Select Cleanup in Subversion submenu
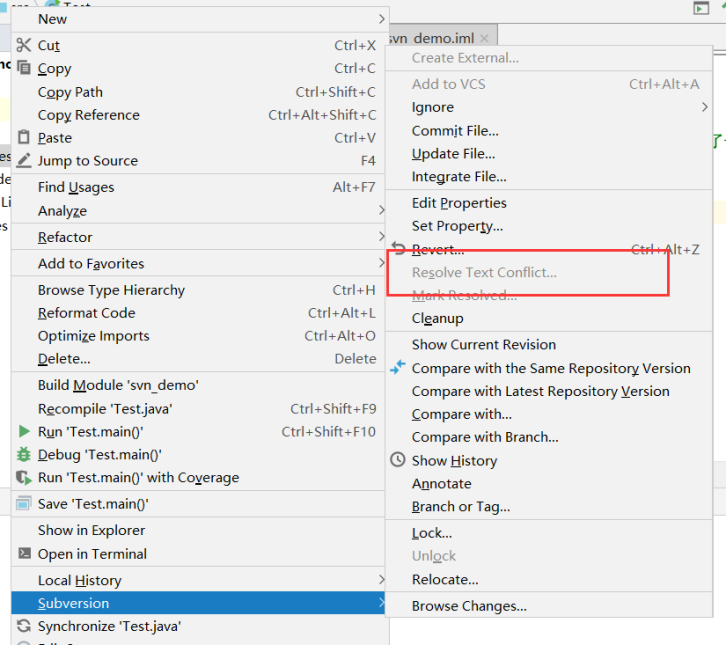Screen dimensions: 726x645 (x=549, y=318)
